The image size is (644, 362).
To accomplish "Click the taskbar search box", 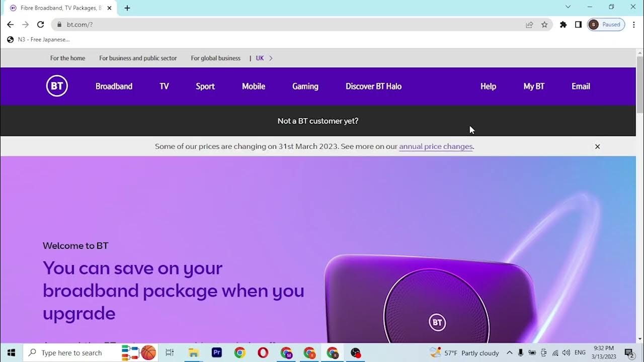I will pyautogui.click(x=91, y=353).
